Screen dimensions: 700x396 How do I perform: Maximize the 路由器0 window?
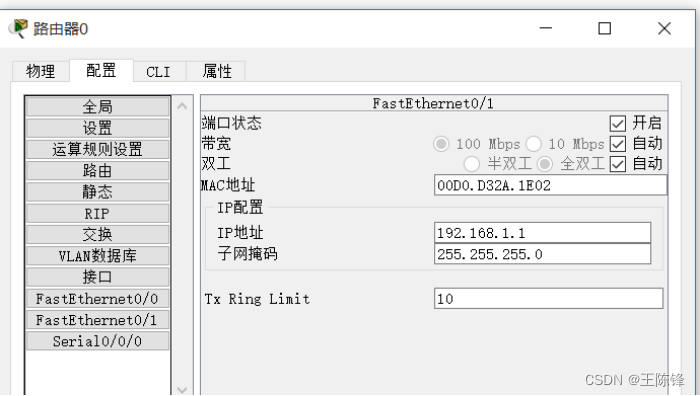coord(604,28)
